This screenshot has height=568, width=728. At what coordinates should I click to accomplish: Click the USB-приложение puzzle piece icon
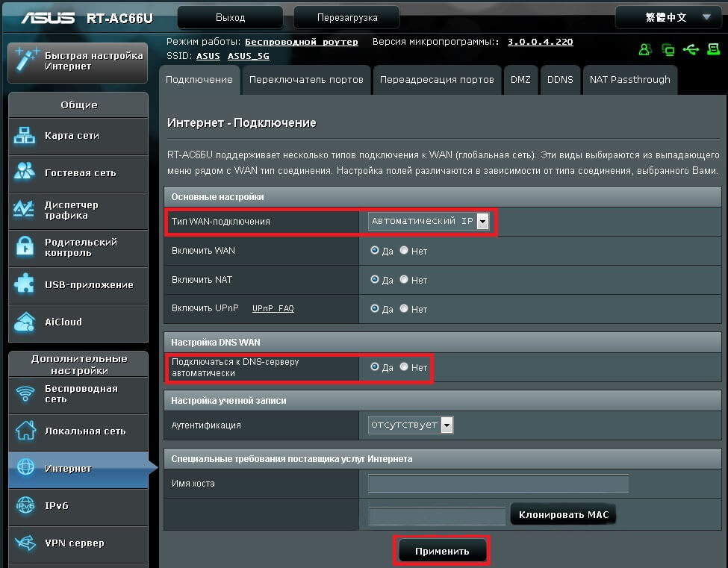coord(24,284)
